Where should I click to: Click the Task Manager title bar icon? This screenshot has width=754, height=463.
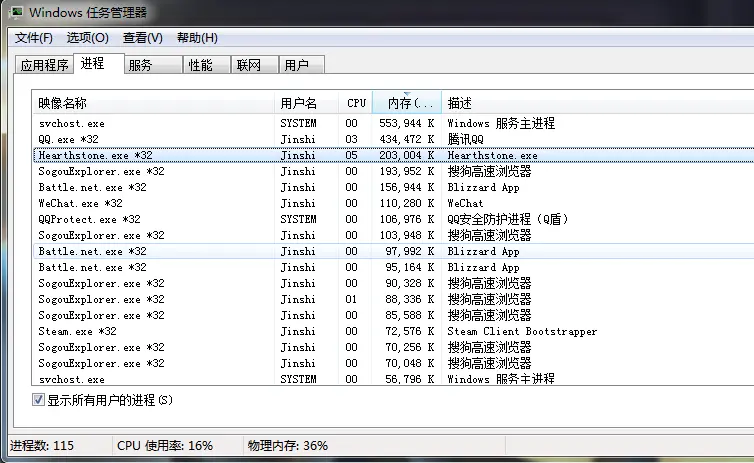(x=15, y=12)
